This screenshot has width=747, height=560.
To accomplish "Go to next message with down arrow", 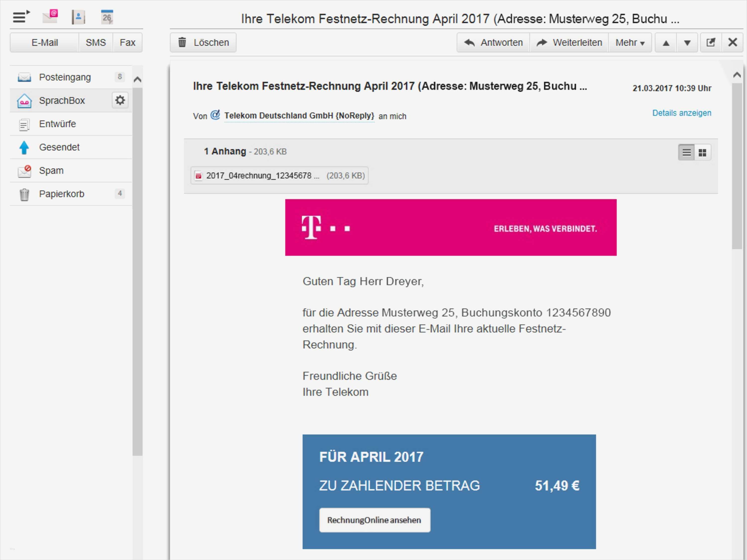I will [687, 43].
